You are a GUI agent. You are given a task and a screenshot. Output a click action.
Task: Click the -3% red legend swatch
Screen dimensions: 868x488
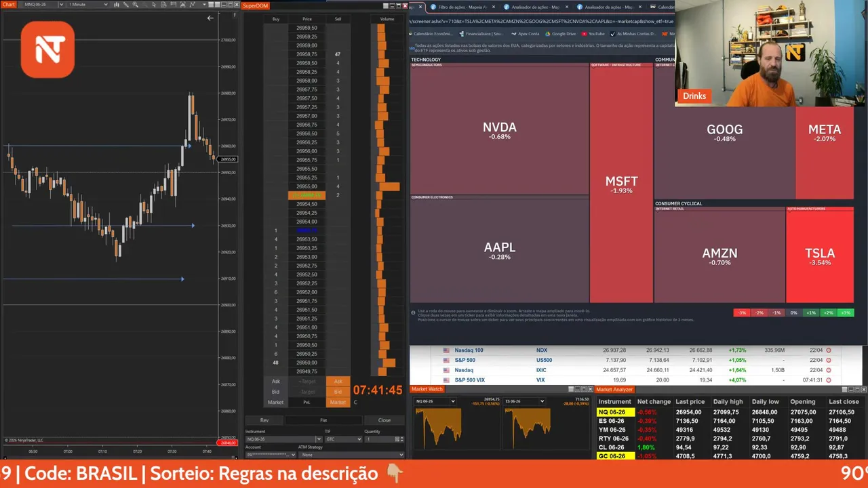click(x=742, y=312)
